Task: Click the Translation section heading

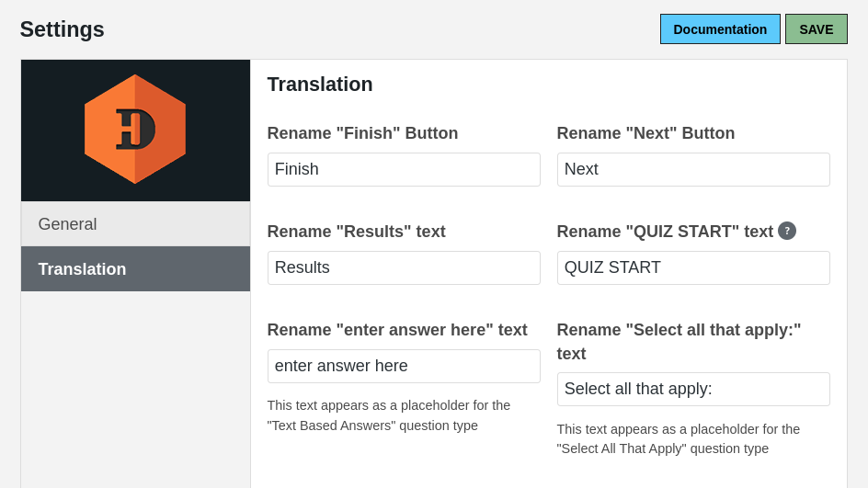Action: coord(320,85)
